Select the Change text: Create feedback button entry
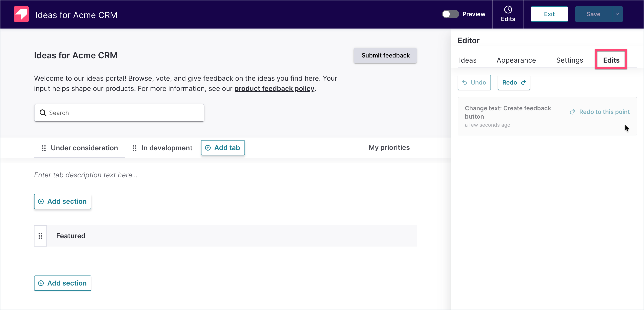Image resolution: width=644 pixels, height=310 pixels. coord(547,116)
